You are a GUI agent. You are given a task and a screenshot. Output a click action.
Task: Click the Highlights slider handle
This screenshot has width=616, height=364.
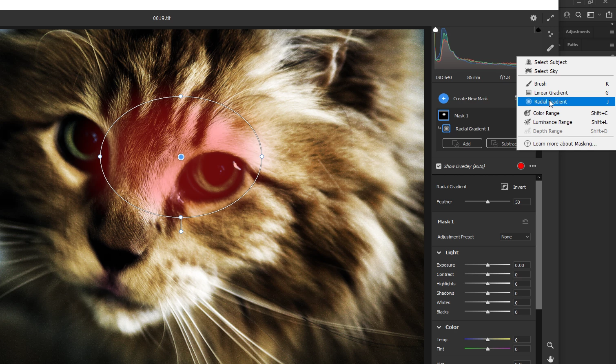(x=487, y=284)
